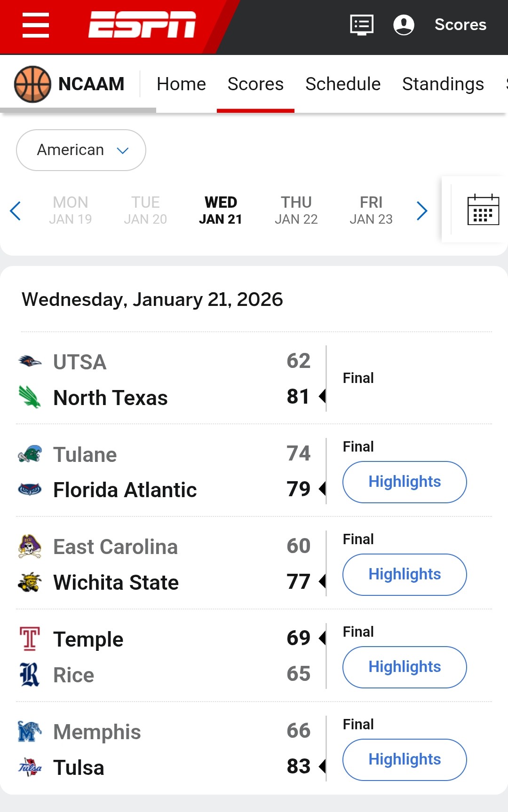Select Thursday Jan 22

(296, 210)
